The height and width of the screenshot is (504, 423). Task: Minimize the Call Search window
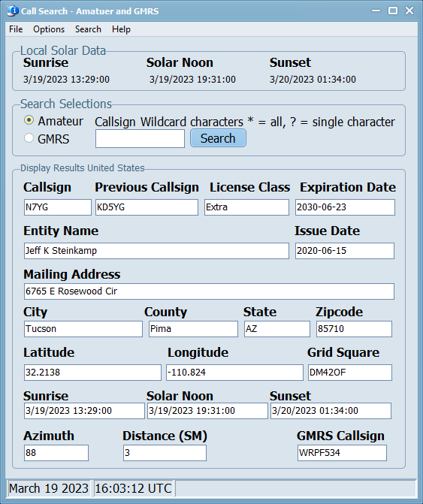(376, 11)
